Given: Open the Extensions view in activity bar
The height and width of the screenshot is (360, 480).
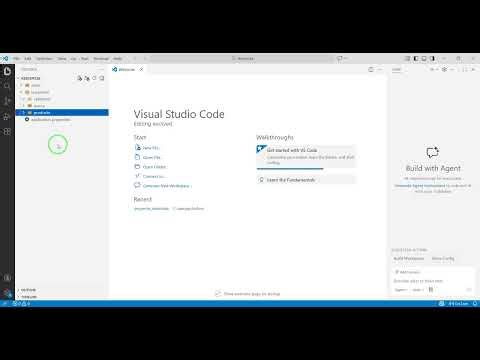Looking at the screenshot, I should [x=7, y=131].
